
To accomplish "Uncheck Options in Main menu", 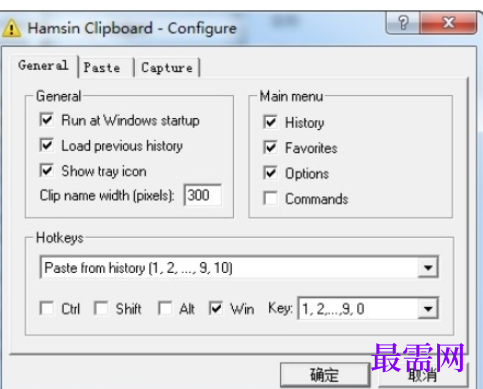I will 270,173.
